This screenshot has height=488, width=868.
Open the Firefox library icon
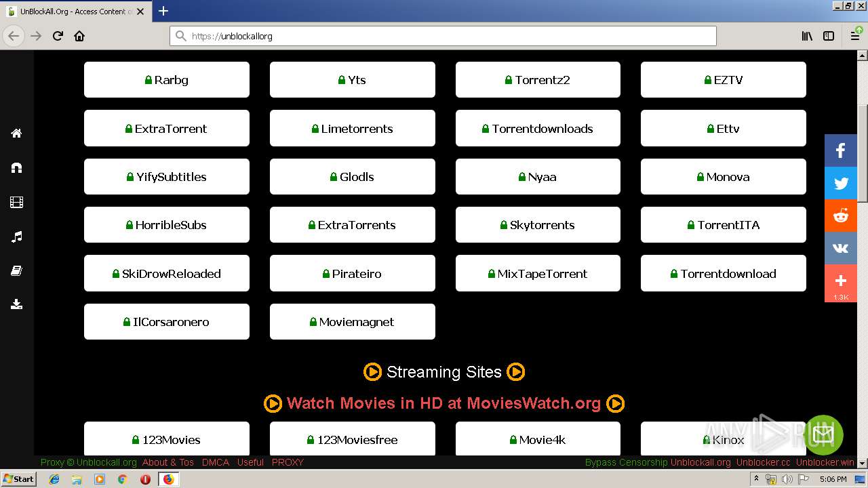[x=807, y=36]
